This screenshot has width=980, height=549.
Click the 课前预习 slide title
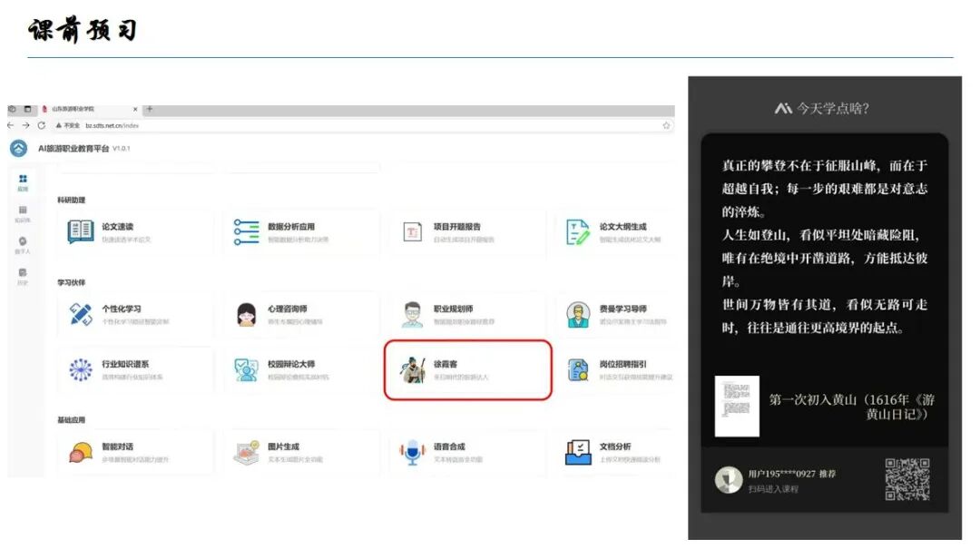(x=83, y=30)
